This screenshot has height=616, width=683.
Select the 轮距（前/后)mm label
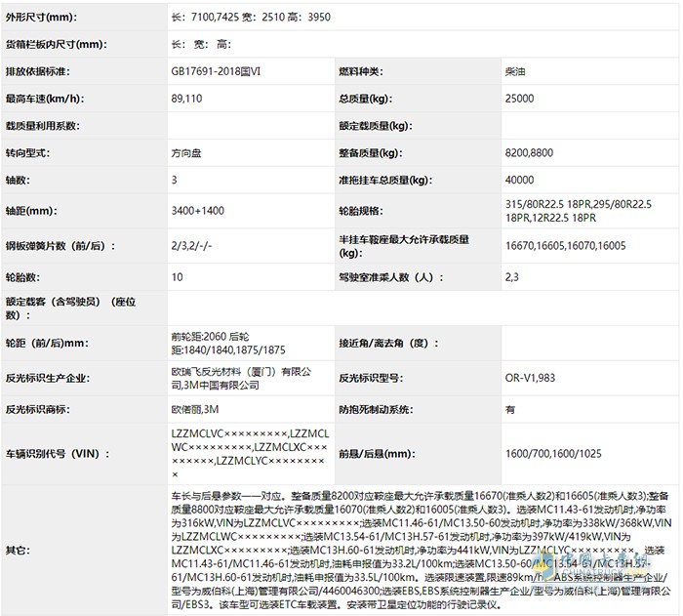[x=47, y=344]
